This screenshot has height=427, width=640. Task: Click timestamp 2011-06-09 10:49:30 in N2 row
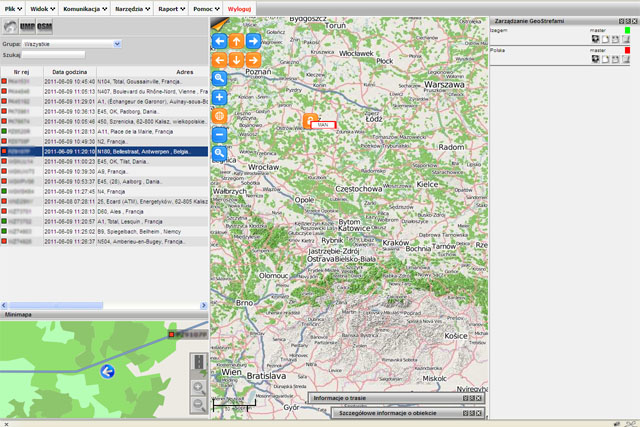[69, 142]
